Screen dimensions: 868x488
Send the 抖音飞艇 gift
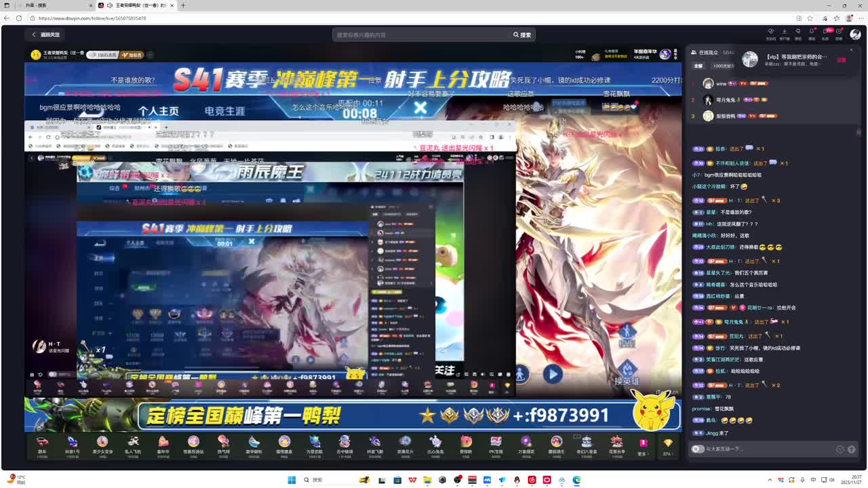[375, 445]
